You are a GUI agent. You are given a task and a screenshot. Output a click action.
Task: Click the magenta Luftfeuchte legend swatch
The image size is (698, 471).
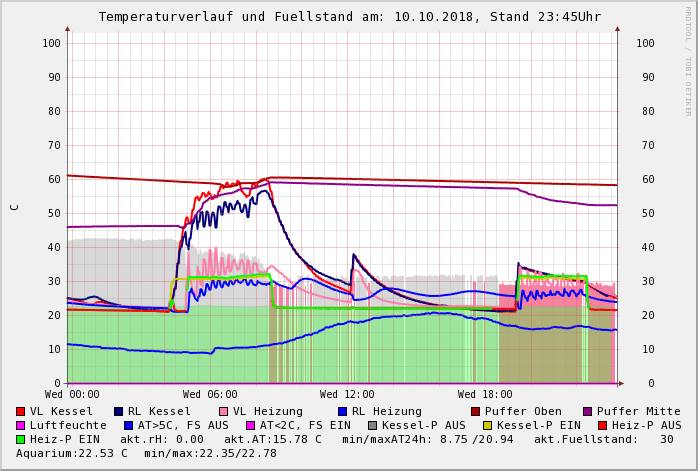point(21,425)
